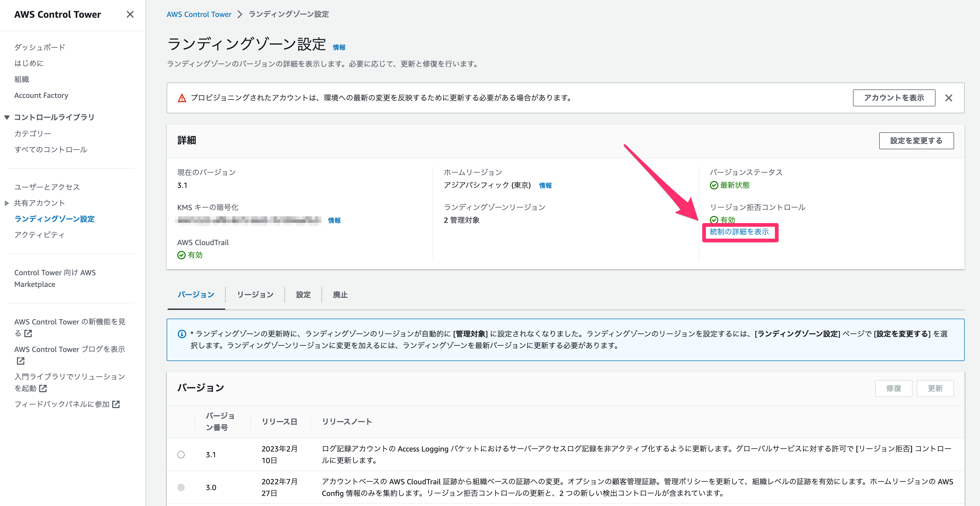Open すべてのコントロール in the side navigation
The image size is (980, 506).
(51, 150)
